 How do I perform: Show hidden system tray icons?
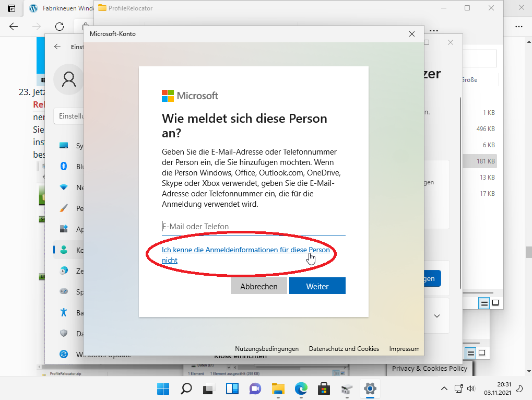coord(444,389)
